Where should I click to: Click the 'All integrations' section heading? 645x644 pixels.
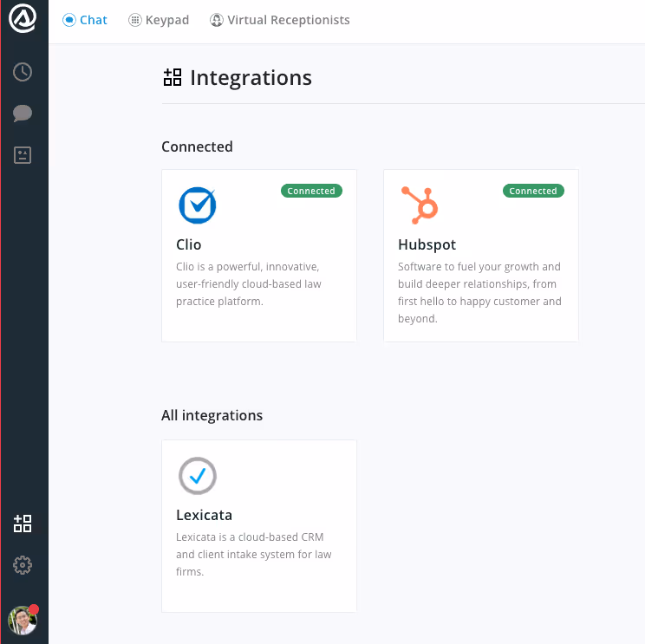[212, 415]
